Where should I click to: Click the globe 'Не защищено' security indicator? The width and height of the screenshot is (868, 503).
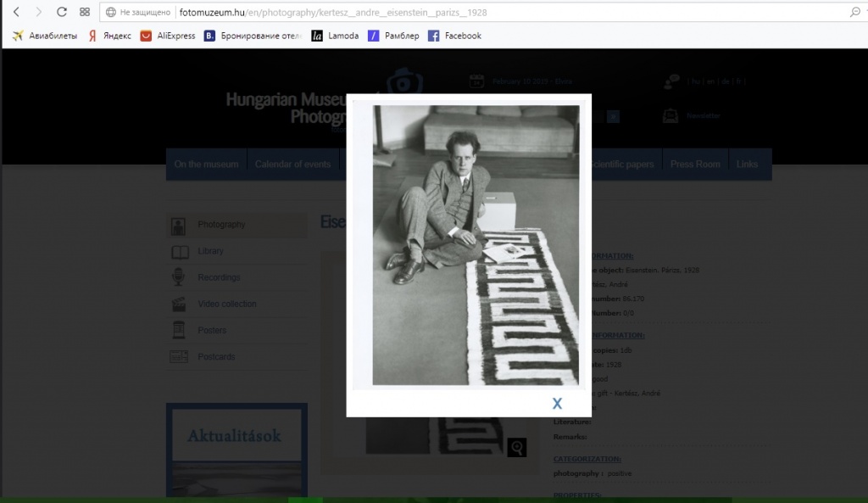pos(138,12)
